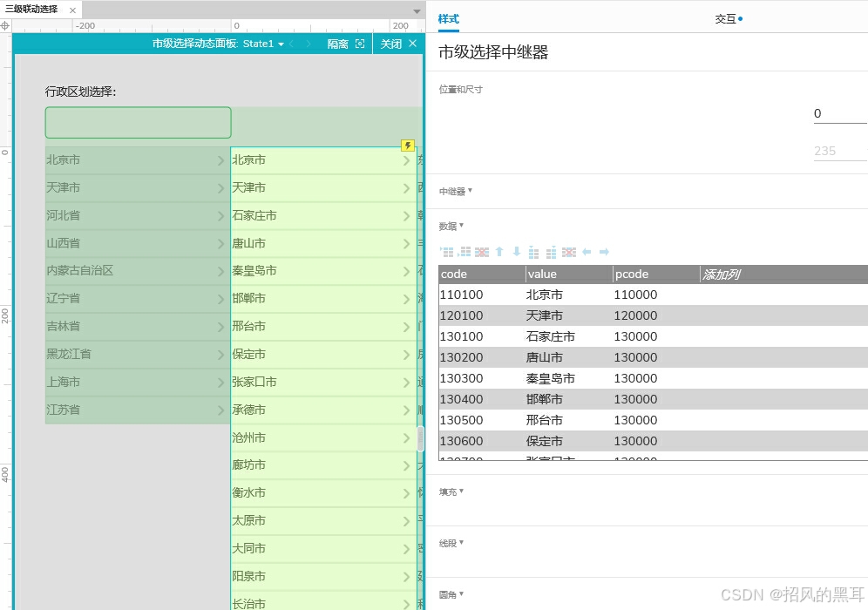
Task: Click the yellow lightning interaction badge
Action: (408, 146)
